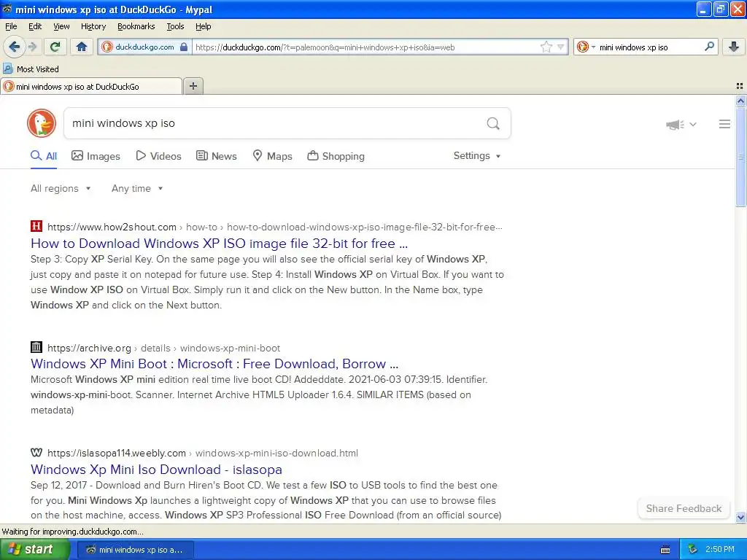Image resolution: width=747 pixels, height=560 pixels.
Task: Click the https://archive.org result URL
Action: 89,348
